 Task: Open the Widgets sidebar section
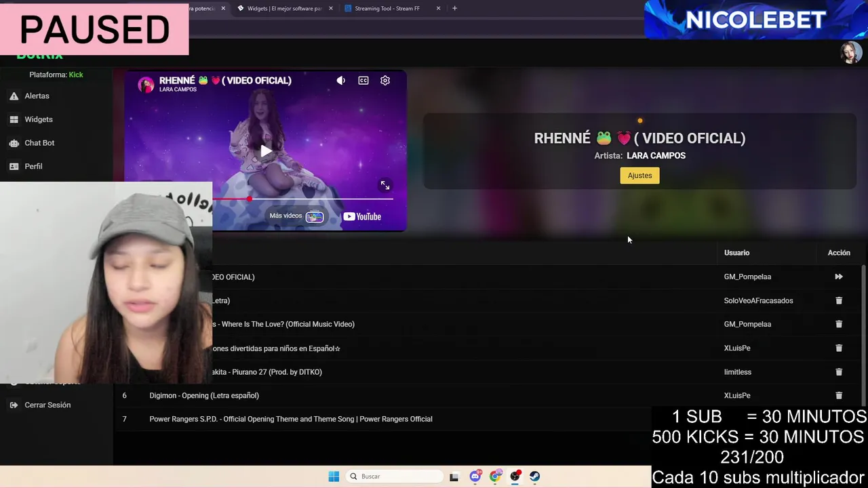point(38,119)
